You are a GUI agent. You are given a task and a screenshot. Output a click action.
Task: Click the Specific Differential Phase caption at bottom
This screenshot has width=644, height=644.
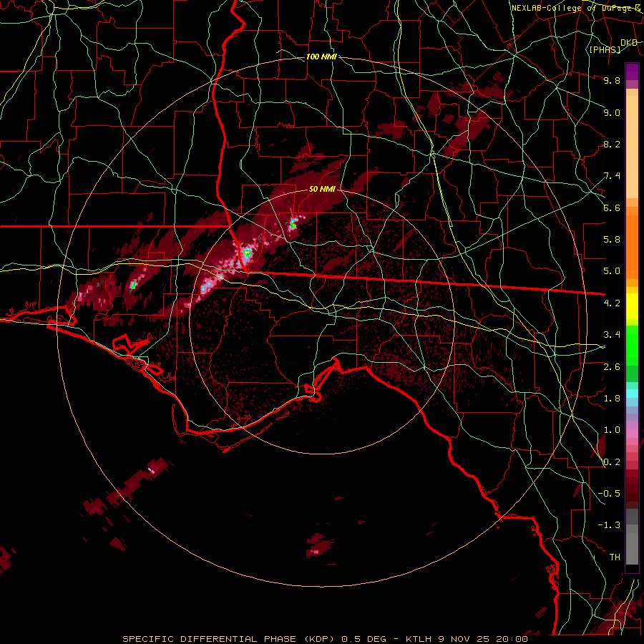(325, 639)
